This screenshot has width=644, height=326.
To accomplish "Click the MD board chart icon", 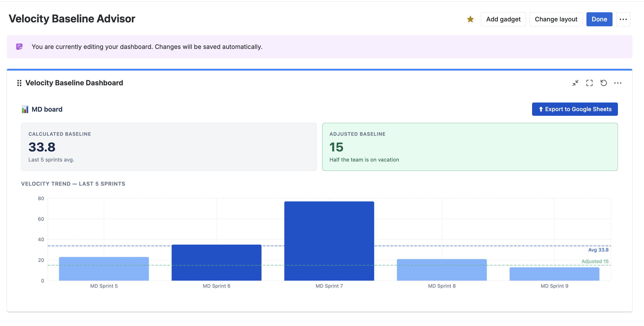I will 25,109.
